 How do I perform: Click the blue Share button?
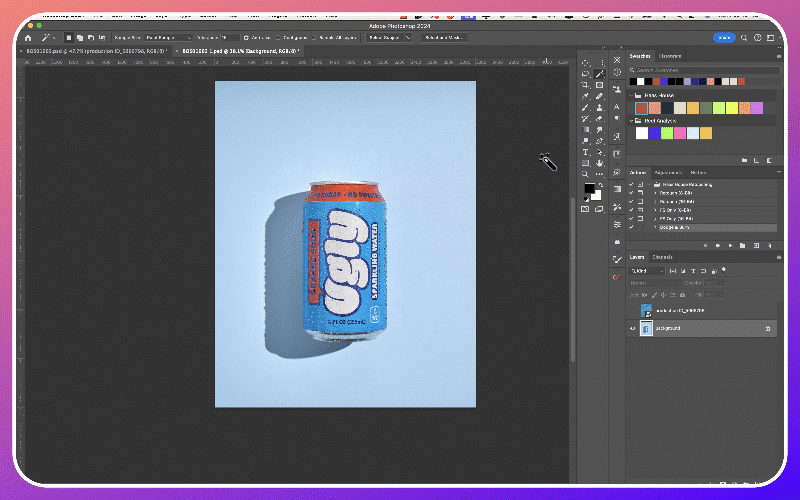point(724,38)
